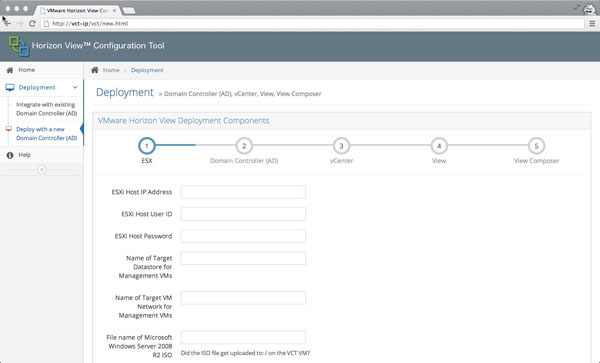Open the Help sidebar item
Image resolution: width=600 pixels, height=363 pixels.
tap(42, 155)
